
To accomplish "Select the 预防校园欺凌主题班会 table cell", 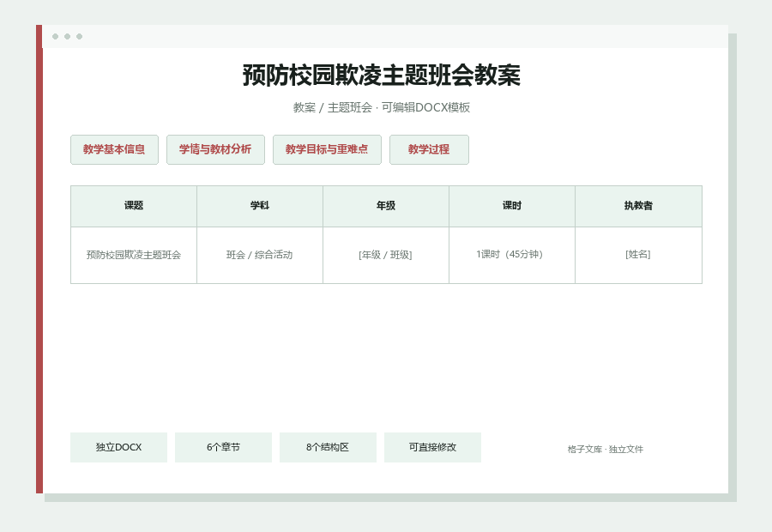I will pos(134,255).
